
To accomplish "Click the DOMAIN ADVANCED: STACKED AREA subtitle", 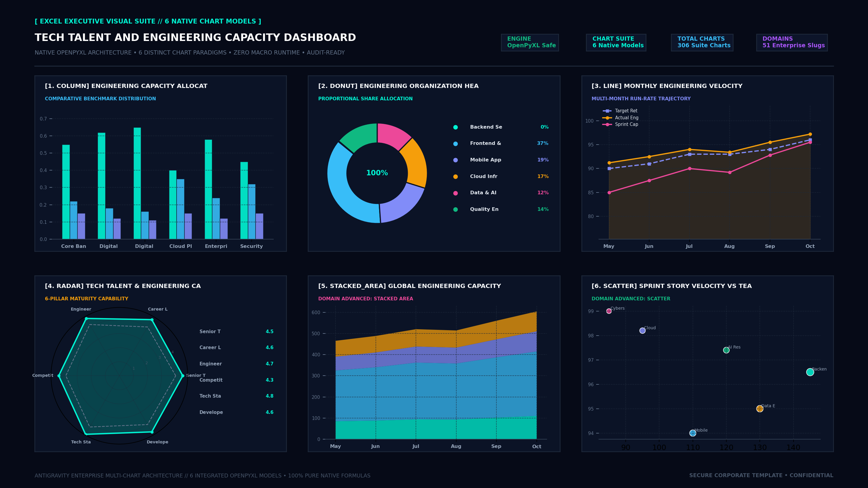I will 366,299.
